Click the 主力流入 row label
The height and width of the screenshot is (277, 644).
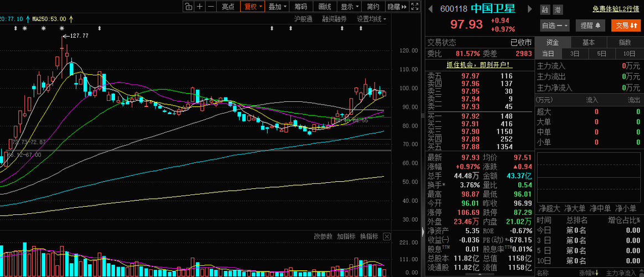[551, 66]
